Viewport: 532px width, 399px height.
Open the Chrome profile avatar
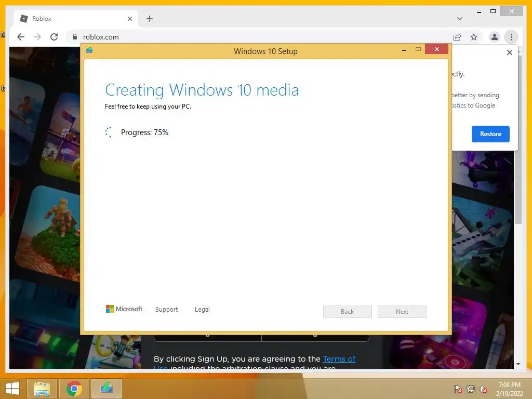[495, 37]
